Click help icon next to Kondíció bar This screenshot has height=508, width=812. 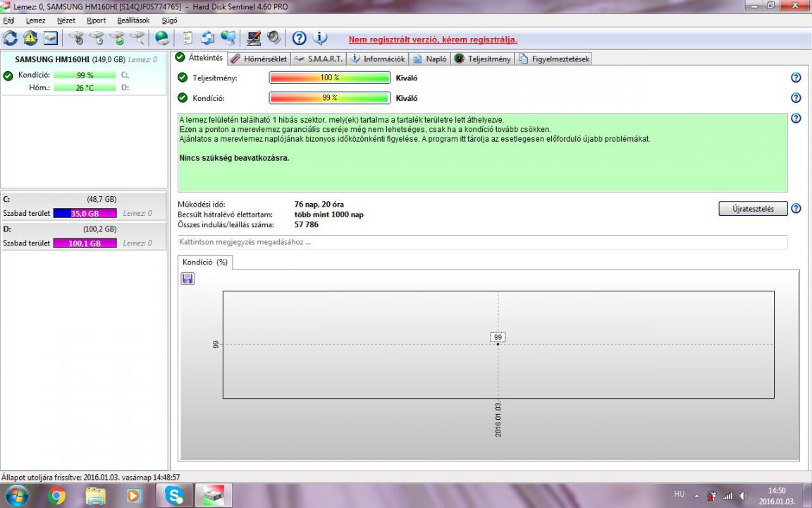(796, 98)
